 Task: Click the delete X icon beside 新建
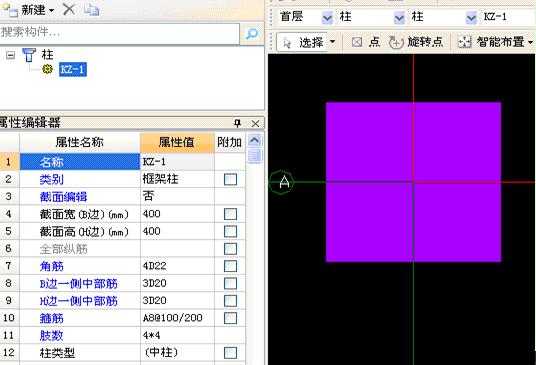pyautogui.click(x=69, y=9)
